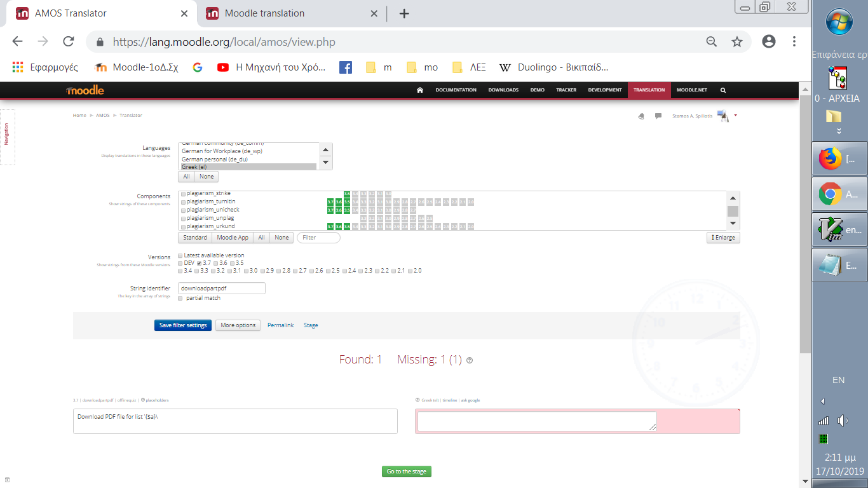Click the AMOS breadcrumb link

click(103, 116)
